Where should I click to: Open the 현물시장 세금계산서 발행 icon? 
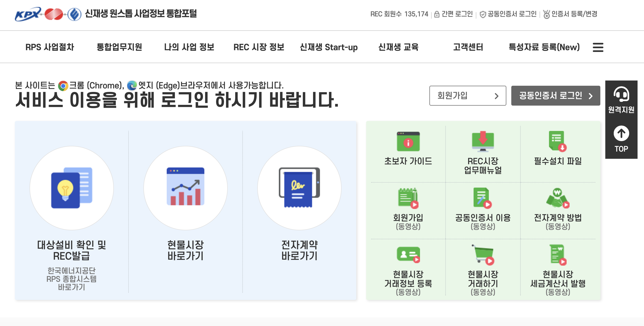(x=557, y=255)
